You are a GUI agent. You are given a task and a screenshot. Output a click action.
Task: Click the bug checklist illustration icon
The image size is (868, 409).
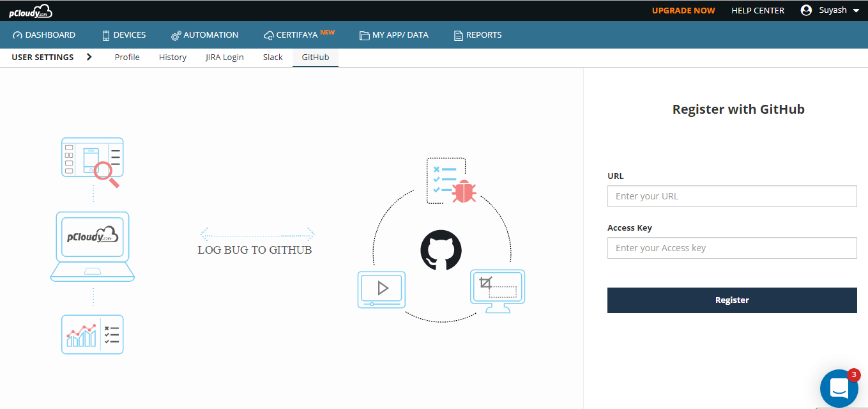(452, 181)
